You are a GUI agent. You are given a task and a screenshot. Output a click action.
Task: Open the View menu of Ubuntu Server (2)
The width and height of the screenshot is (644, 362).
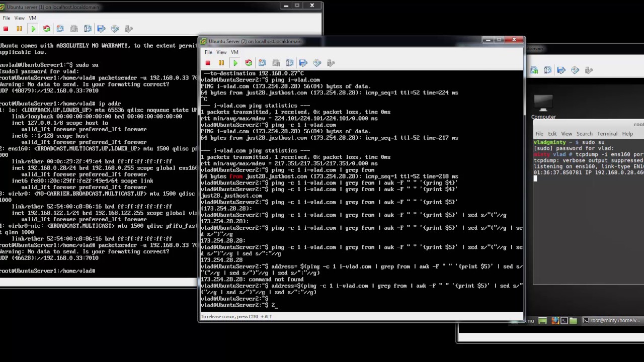click(221, 52)
